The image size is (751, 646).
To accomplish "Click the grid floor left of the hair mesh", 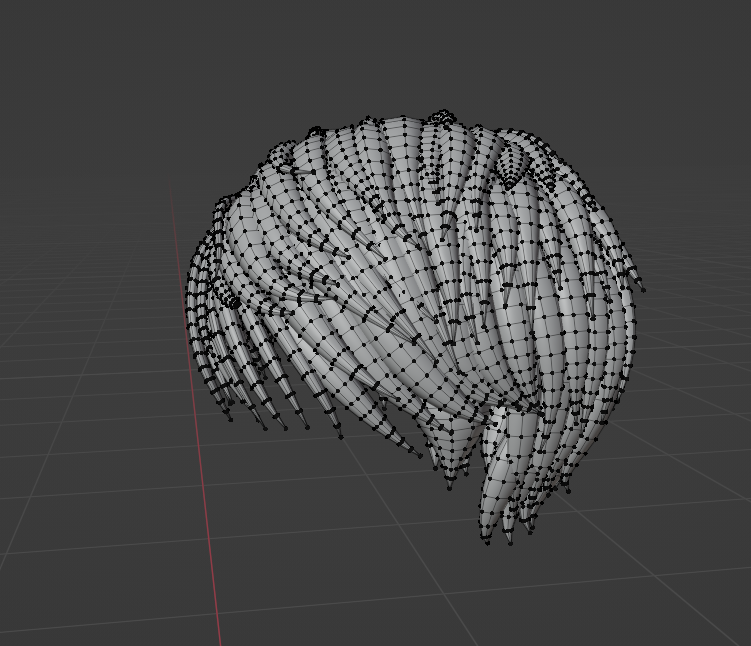I will (90, 400).
